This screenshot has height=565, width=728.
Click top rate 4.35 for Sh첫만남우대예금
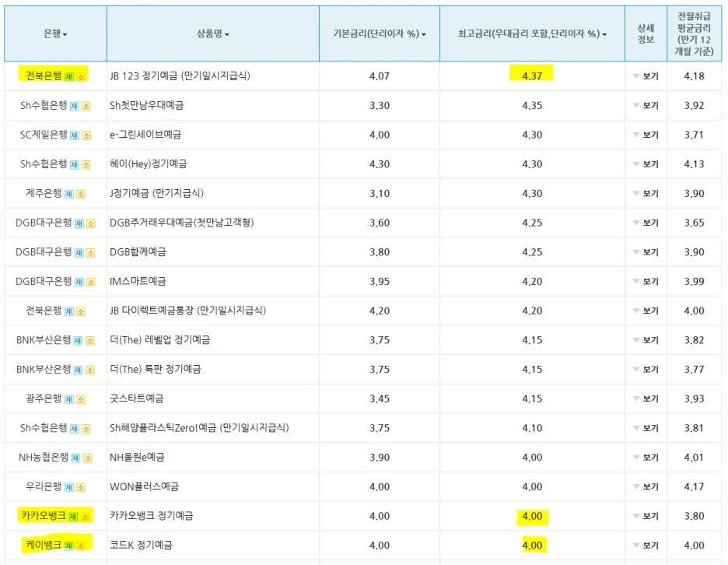[x=531, y=106]
